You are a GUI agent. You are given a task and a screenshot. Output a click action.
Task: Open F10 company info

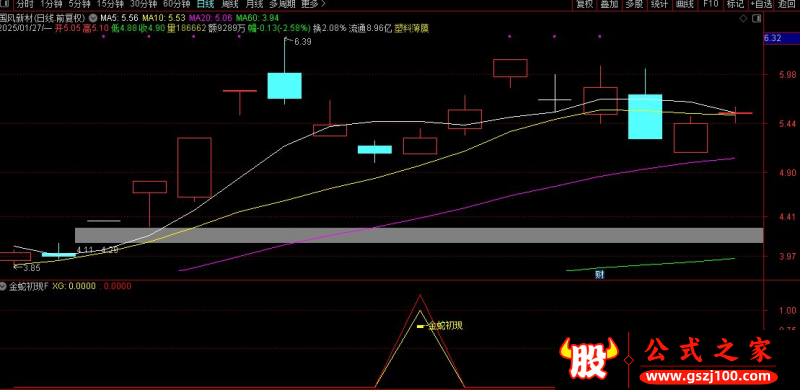coord(710,5)
